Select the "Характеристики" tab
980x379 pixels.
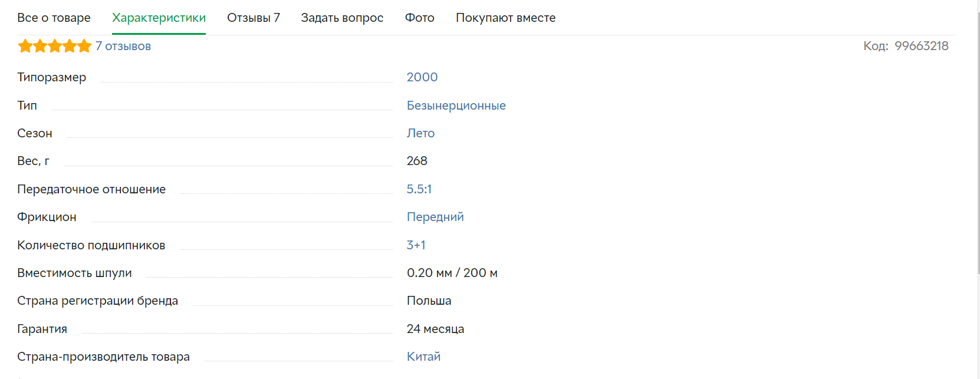tap(159, 18)
